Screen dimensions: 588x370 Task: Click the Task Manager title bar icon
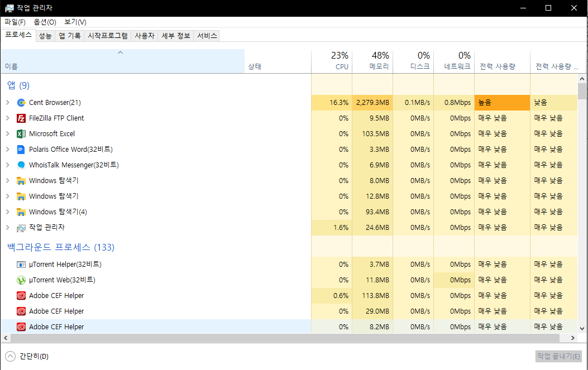point(9,8)
